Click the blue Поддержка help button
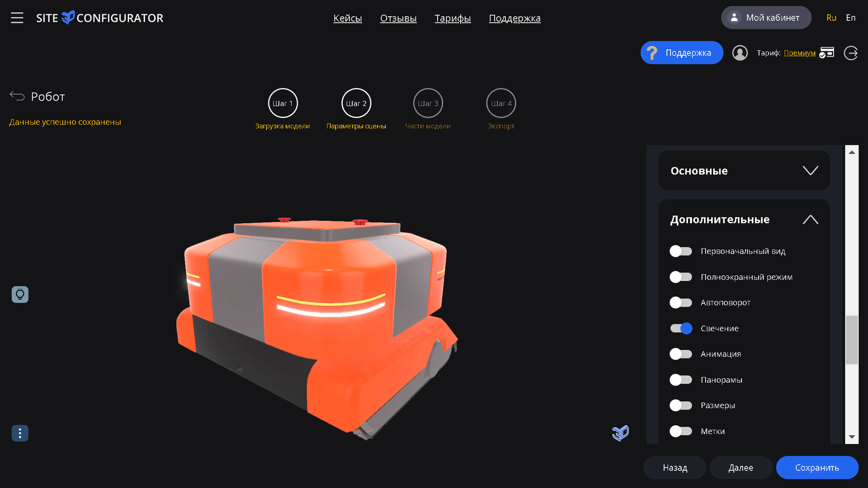The width and height of the screenshot is (868, 488). pyautogui.click(x=681, y=53)
